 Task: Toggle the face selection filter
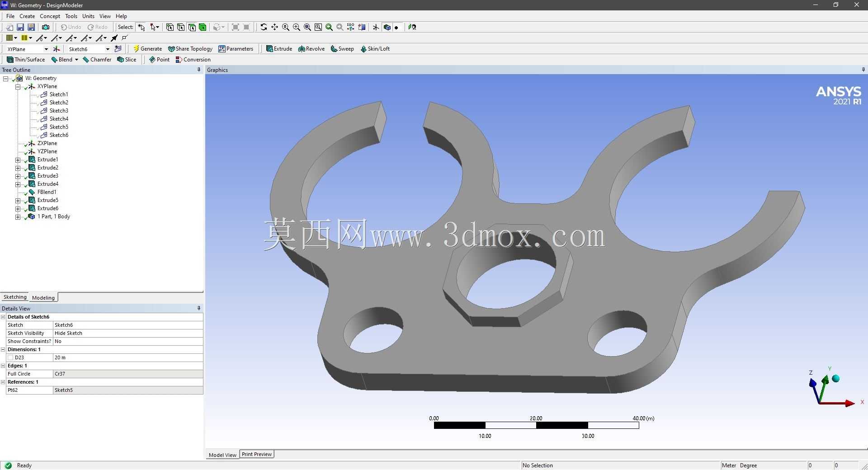pos(192,27)
